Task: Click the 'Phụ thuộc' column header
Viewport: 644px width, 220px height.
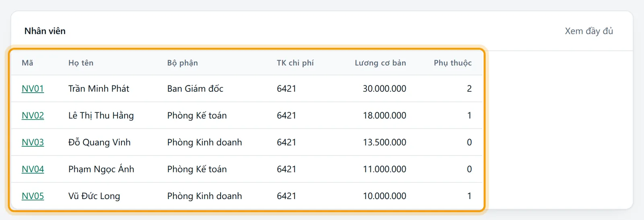Action: click(453, 63)
